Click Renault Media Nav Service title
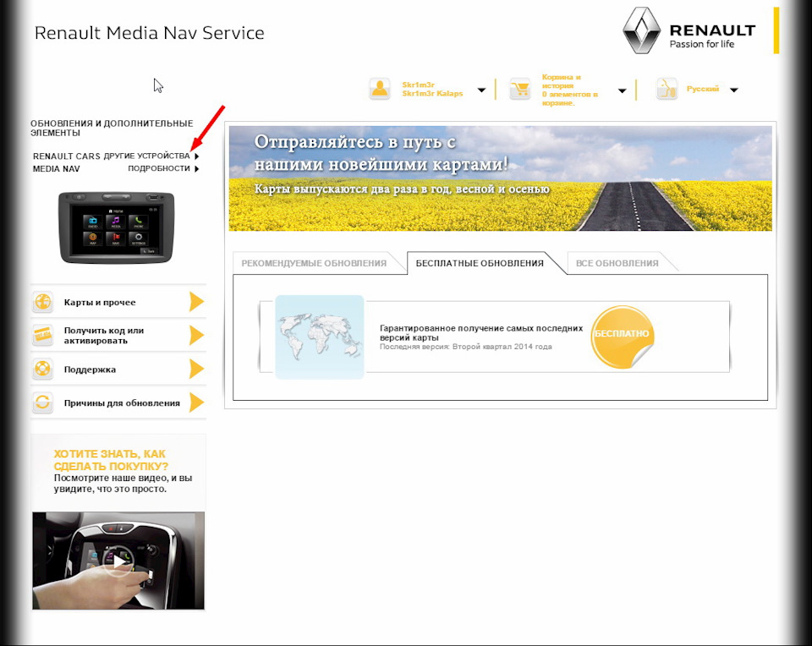This screenshot has height=646, width=812. point(149,33)
